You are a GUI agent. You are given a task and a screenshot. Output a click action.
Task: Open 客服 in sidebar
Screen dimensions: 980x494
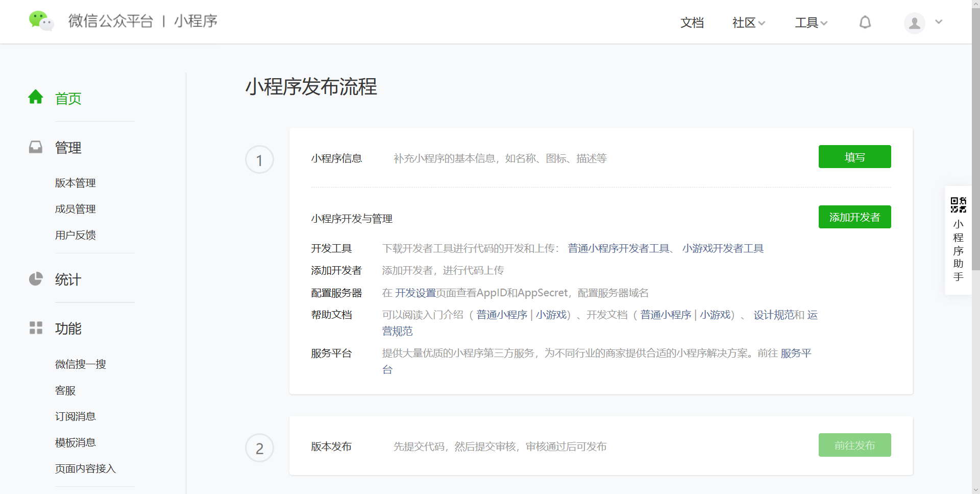(x=65, y=390)
